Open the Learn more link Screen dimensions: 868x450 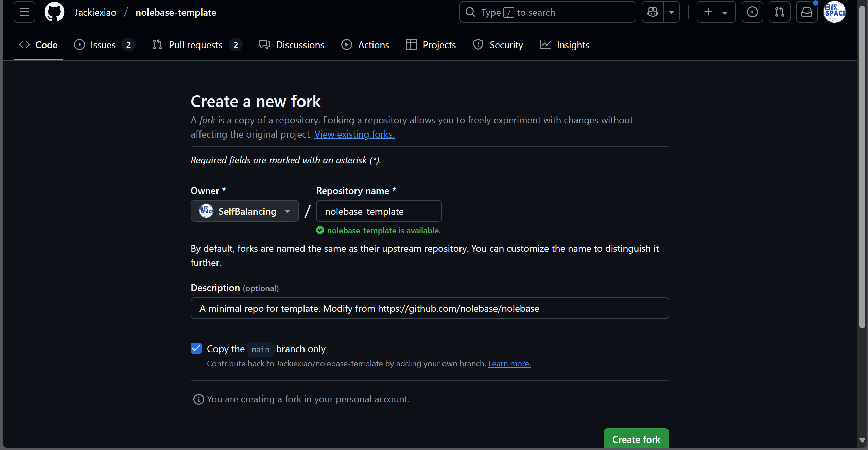[509, 364]
